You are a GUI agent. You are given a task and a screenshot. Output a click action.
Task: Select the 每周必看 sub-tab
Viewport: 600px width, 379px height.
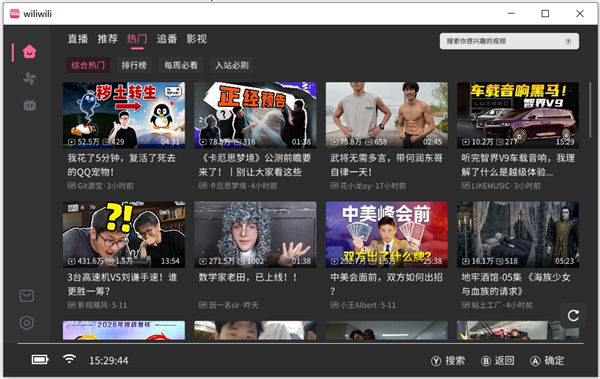click(x=181, y=65)
